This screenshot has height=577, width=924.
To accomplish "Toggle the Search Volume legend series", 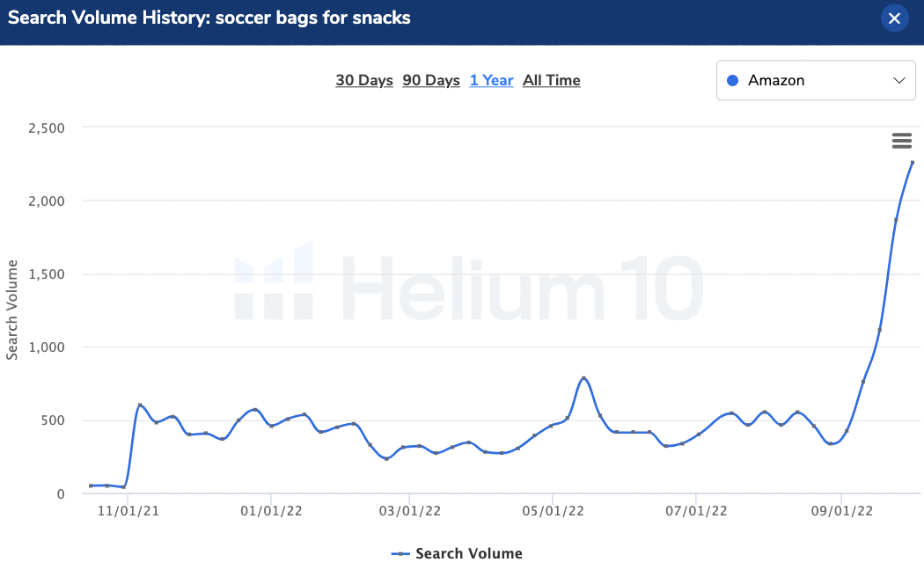I will point(457,553).
